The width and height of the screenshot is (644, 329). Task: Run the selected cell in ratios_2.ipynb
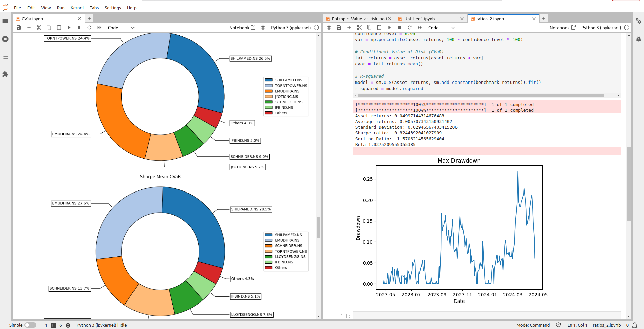click(389, 28)
